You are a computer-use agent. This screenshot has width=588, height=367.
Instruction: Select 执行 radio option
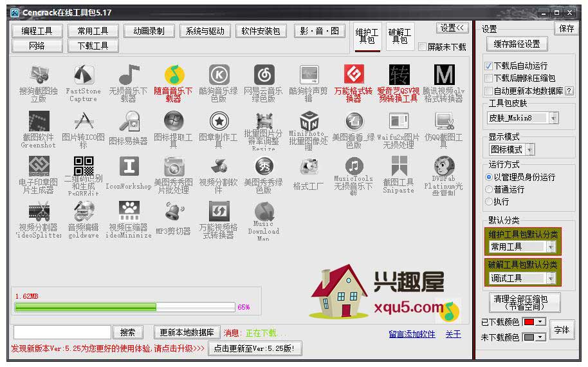click(489, 202)
